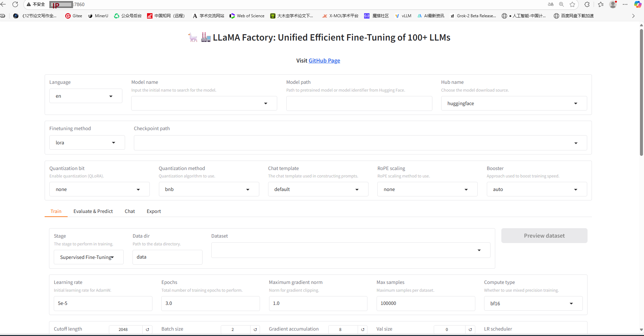Open the 中国知网 (远程) bookmark
Viewport: 644px width, 336px height.
coord(166,16)
